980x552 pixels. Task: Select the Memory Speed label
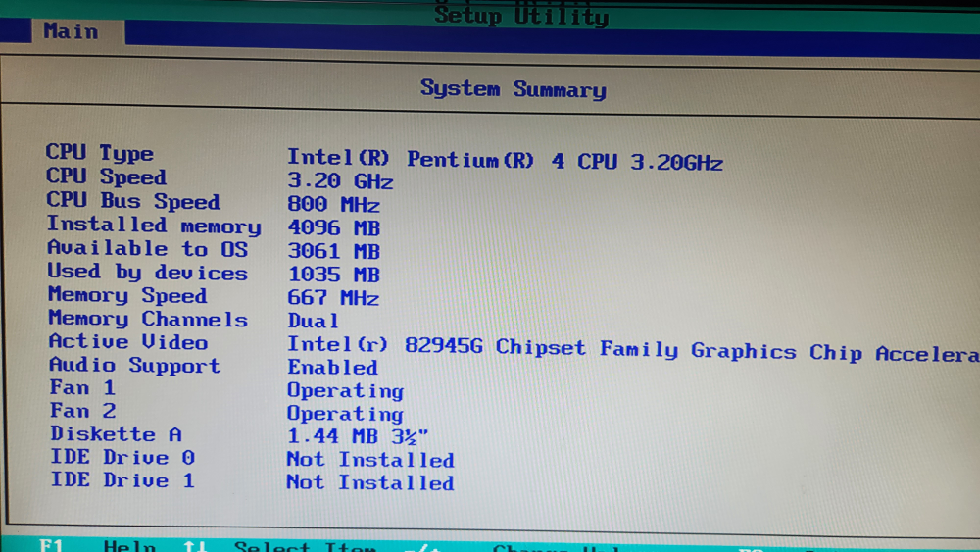tap(127, 295)
